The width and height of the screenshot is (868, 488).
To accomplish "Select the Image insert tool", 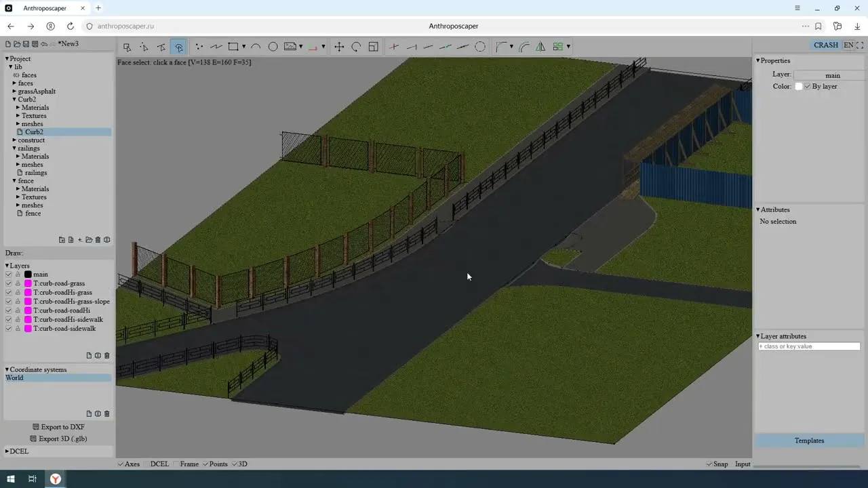I will click(x=290, y=47).
